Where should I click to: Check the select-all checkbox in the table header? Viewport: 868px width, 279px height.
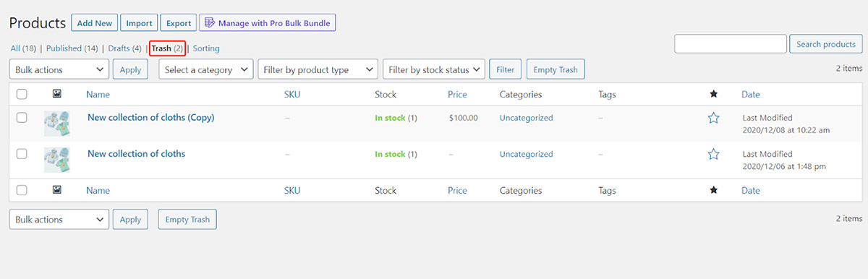(x=22, y=95)
